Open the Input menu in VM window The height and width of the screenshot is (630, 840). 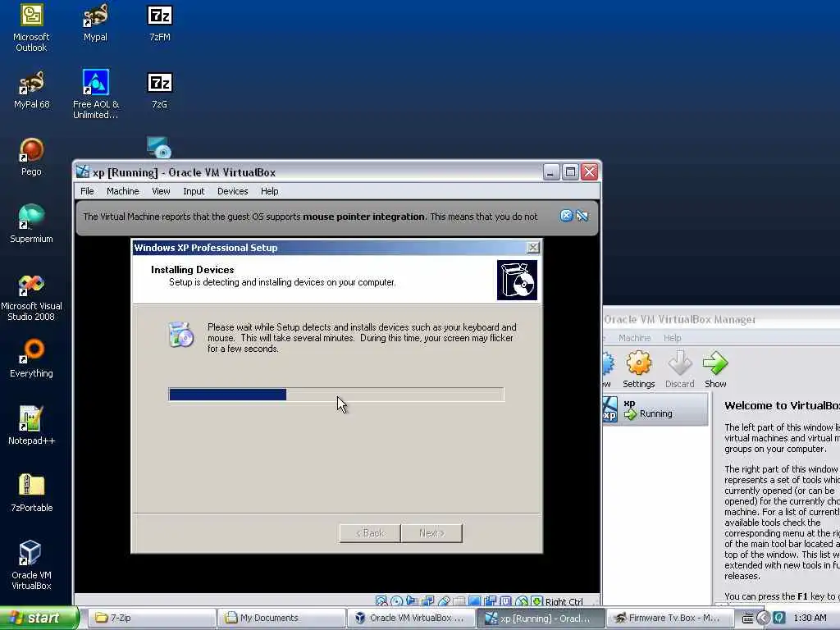coord(194,191)
